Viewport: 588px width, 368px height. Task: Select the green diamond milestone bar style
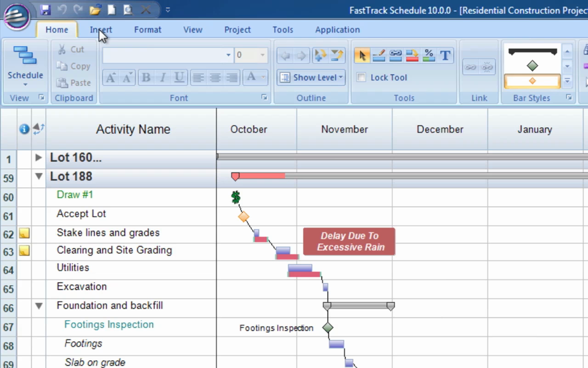[532, 66]
